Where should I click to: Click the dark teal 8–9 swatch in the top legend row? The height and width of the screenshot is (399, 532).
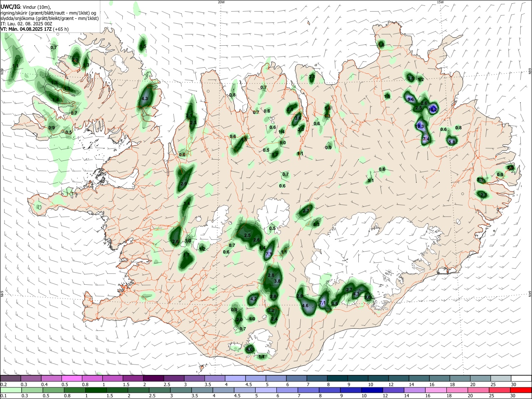tap(337, 378)
